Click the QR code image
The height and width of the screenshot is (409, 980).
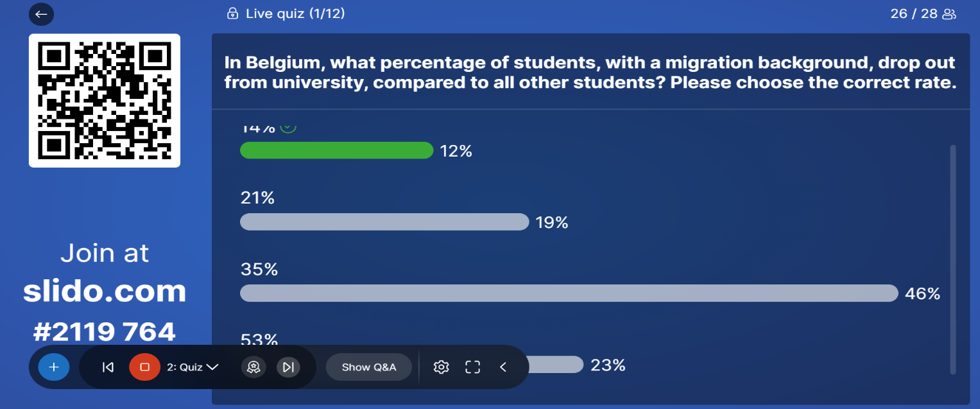click(105, 101)
